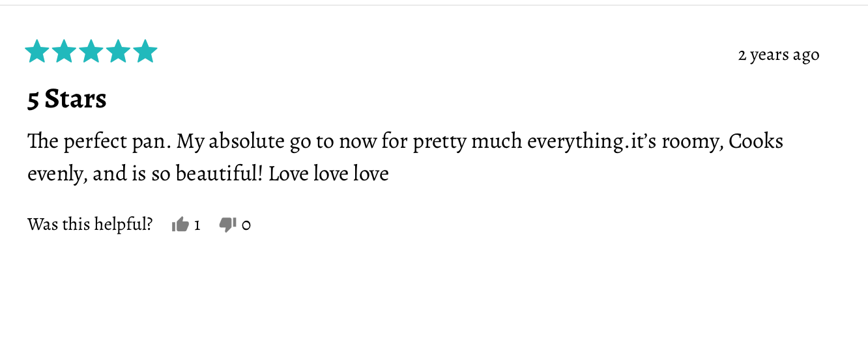Click the fourth teal rating star

[x=118, y=51]
